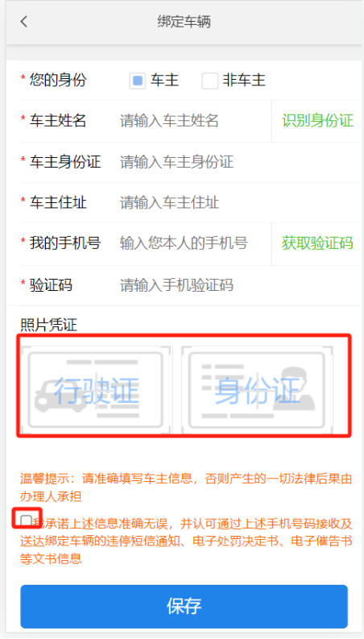
Task: Tap 获取验证码 to request code
Action: pos(317,243)
